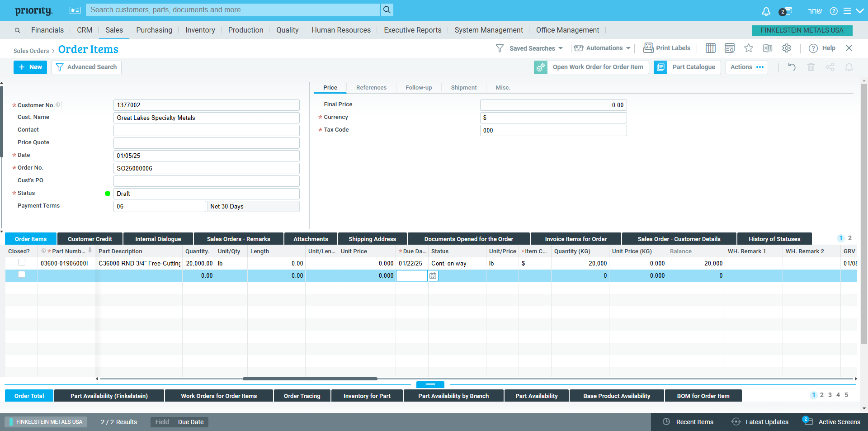Screen dimensions: 868x431
Task: Click the Print Labels button
Action: coord(667,48)
